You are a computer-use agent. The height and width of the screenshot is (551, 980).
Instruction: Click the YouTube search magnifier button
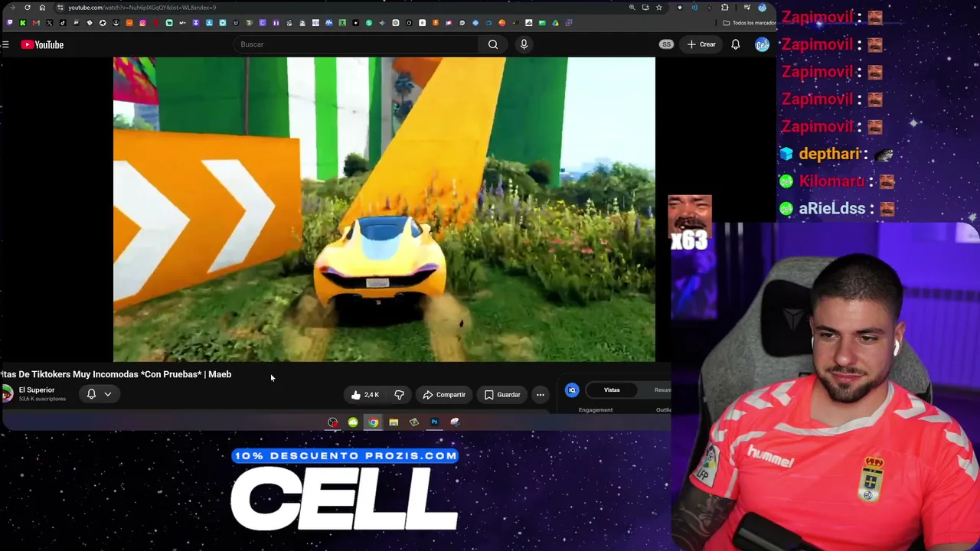click(x=493, y=44)
